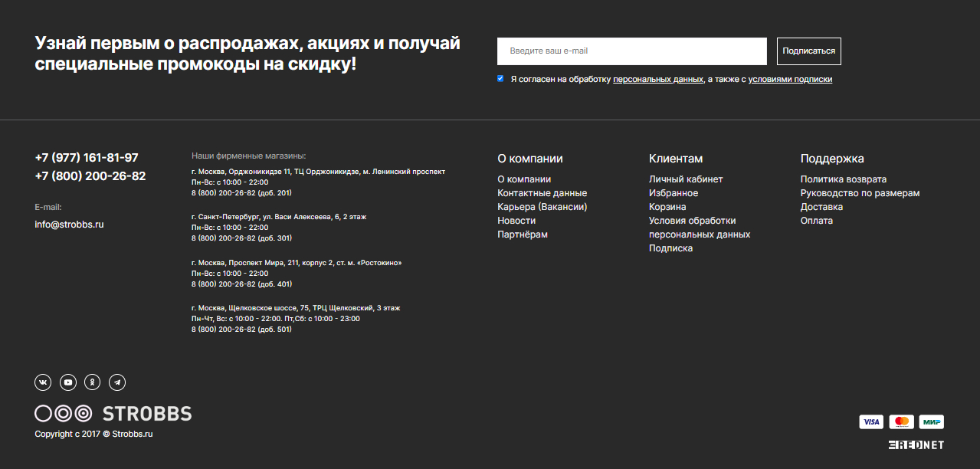This screenshot has height=469, width=980.
Task: Go to Контактные данные page
Action: pyautogui.click(x=542, y=193)
